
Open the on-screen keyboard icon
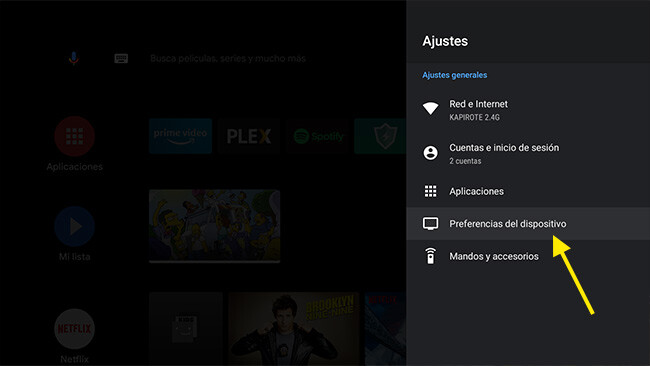(121, 58)
